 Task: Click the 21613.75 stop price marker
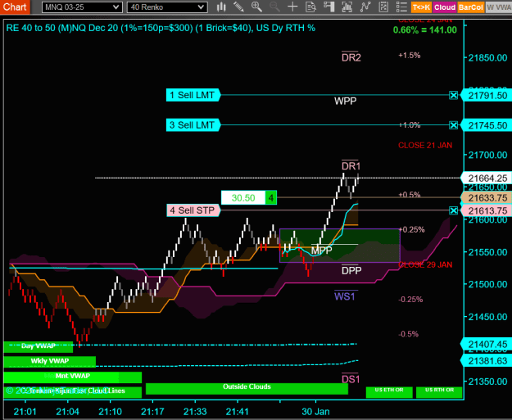[x=487, y=210]
